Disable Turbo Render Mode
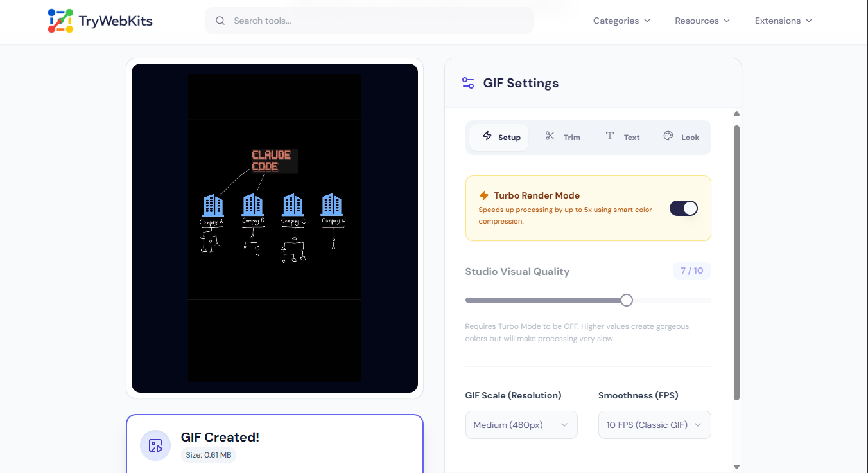This screenshot has width=868, height=473. pos(683,208)
